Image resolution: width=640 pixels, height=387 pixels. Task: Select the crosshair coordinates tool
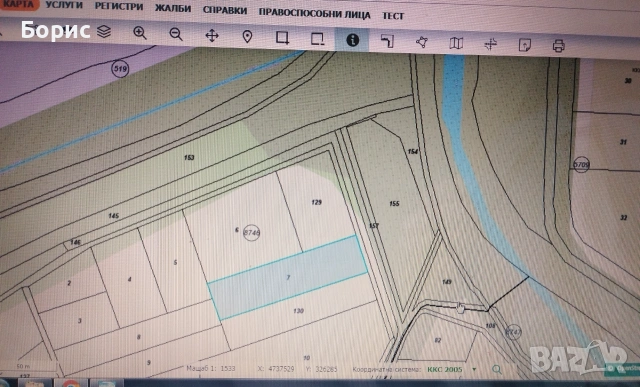491,44
